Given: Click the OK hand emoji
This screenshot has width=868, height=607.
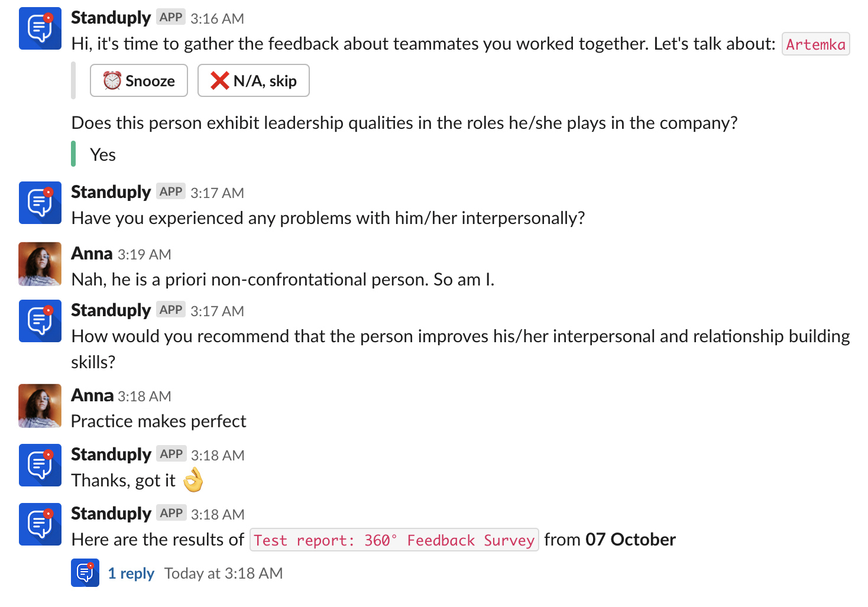Looking at the screenshot, I should (193, 480).
